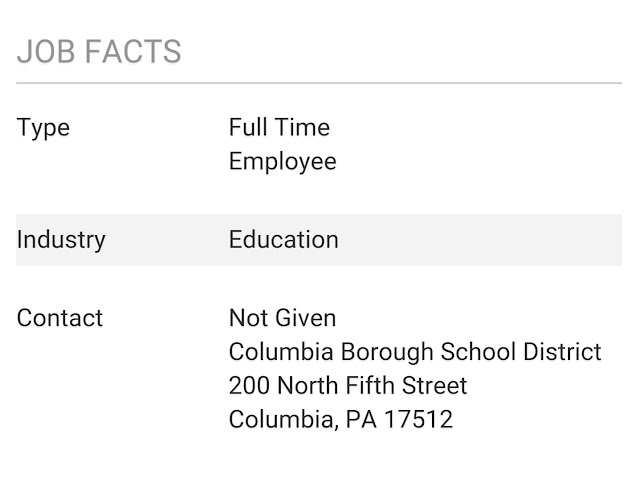
Task: Click the highlighted Industry row background
Action: 319,240
